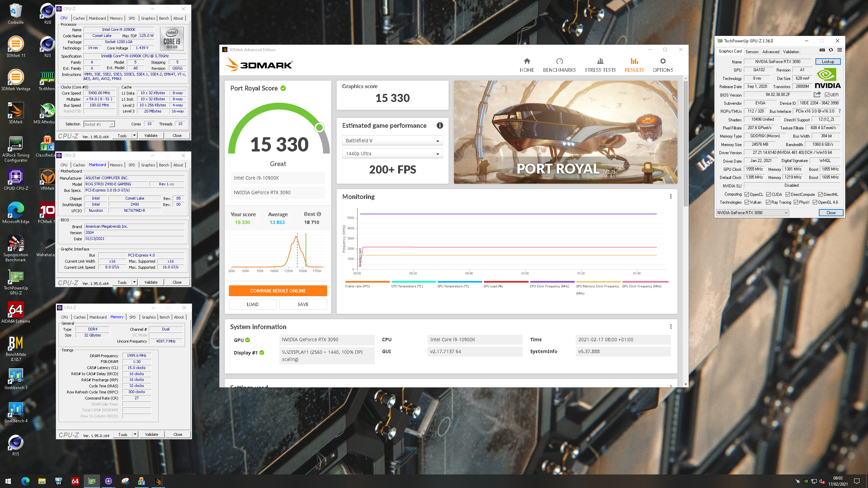Click Validate in the top CPU-Z window
This screenshot has width=868, height=488.
[151, 136]
